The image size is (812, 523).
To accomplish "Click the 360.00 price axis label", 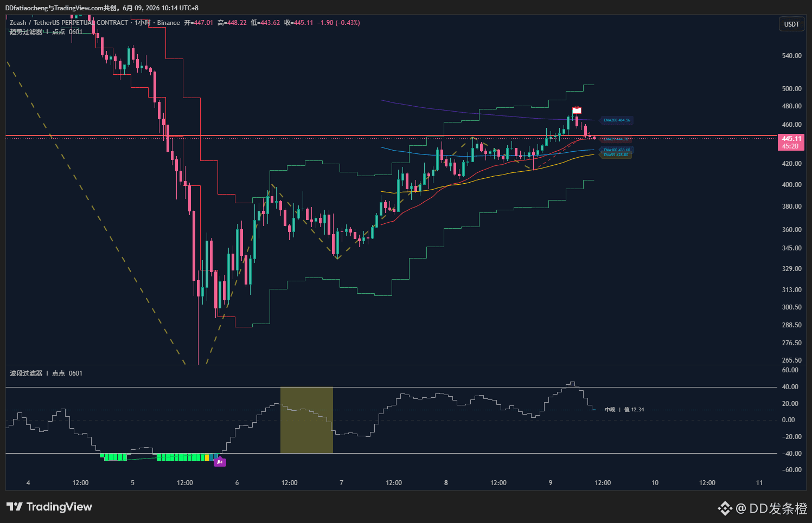I will (x=791, y=230).
